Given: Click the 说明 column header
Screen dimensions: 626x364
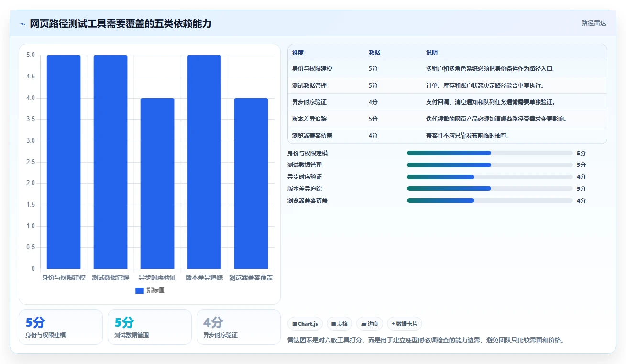Looking at the screenshot, I should coord(432,52).
